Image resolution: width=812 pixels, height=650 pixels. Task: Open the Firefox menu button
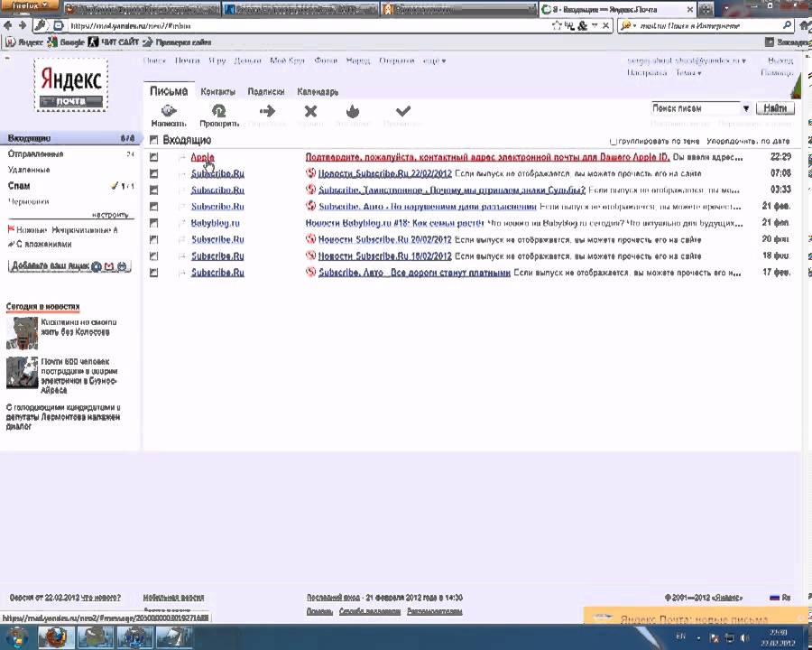31,5
